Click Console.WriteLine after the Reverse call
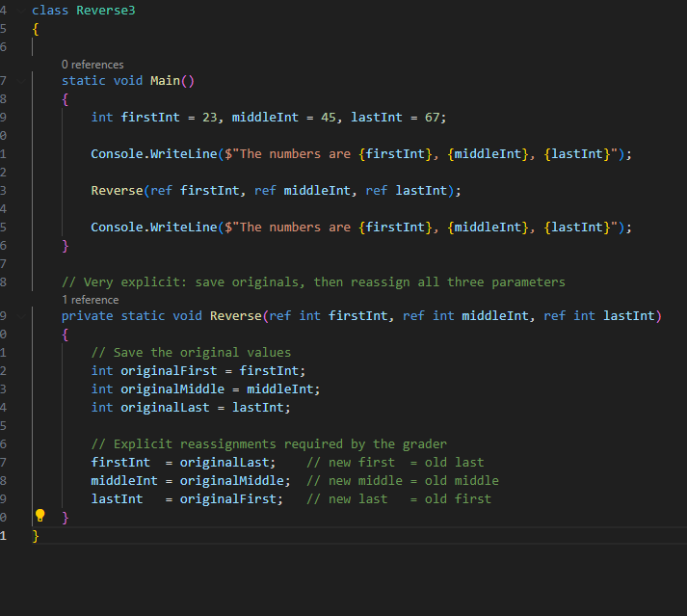The image size is (687, 616). [154, 228]
